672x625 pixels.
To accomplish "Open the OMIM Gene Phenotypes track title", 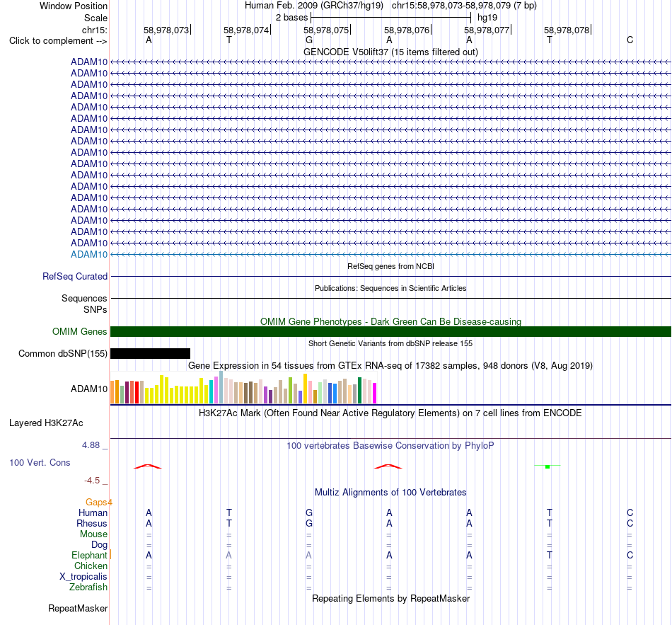I will [x=390, y=322].
